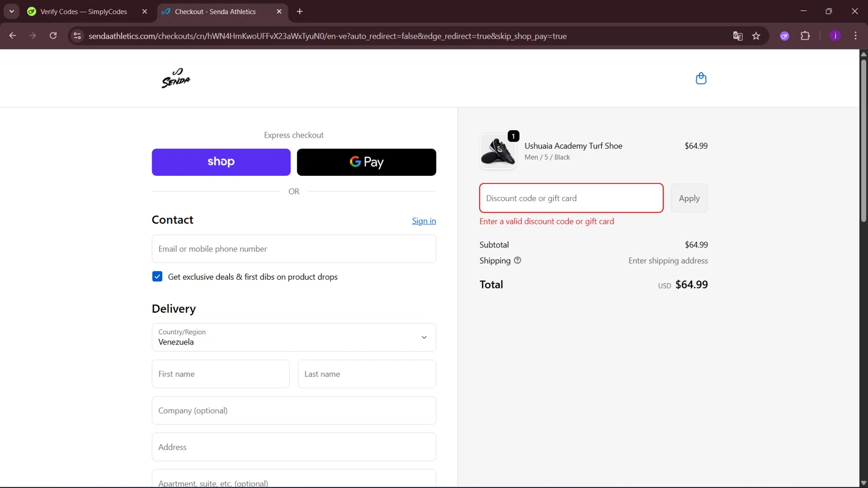Click the browser address bar URL
868x488 pixels.
328,36
